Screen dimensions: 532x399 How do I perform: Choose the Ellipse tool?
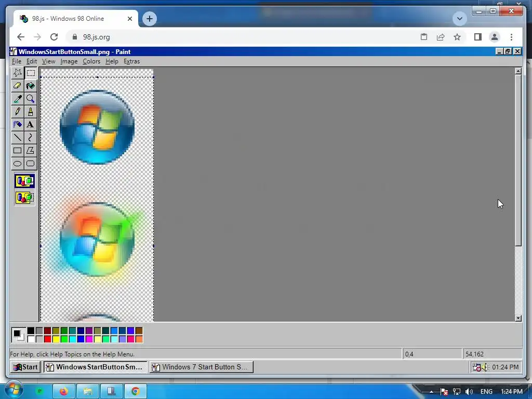[x=17, y=164]
